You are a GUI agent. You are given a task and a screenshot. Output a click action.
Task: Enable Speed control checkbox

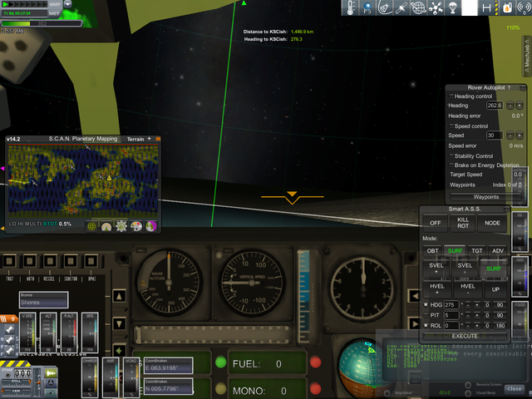pyautogui.click(x=451, y=126)
